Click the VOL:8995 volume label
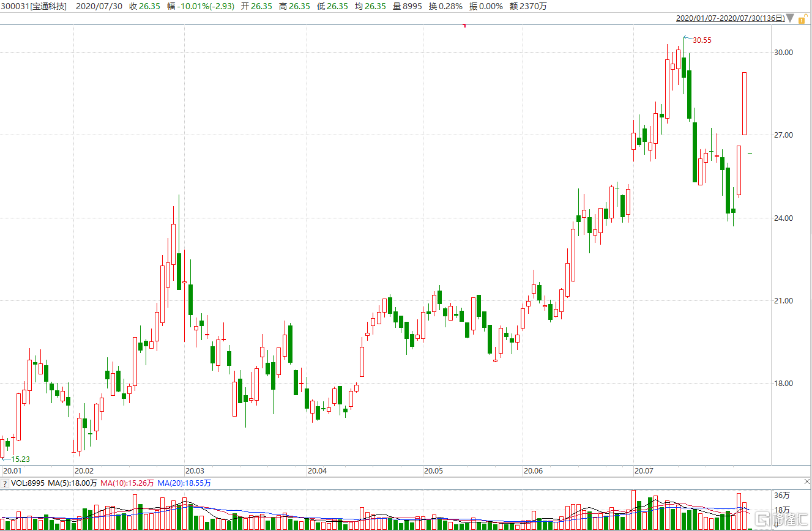The width and height of the screenshot is (812, 531). click(28, 483)
